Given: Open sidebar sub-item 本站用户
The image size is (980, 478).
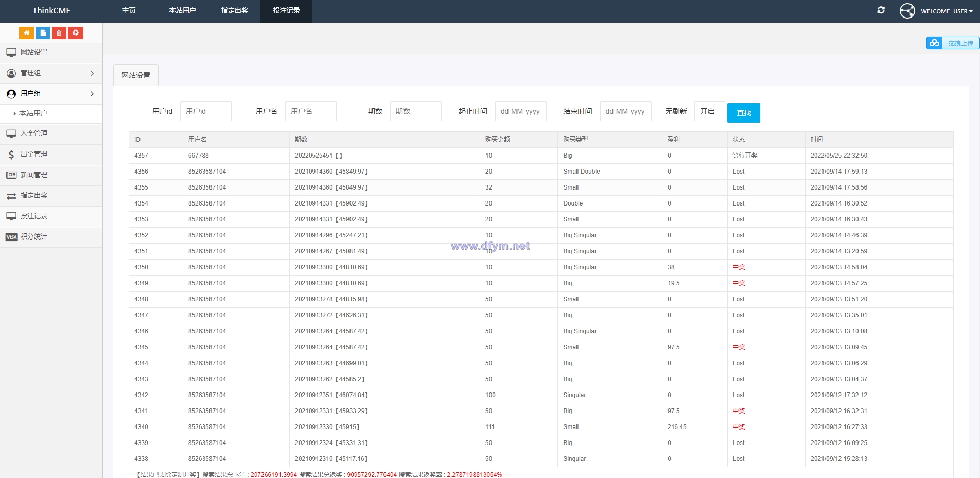Looking at the screenshot, I should click(x=51, y=113).
